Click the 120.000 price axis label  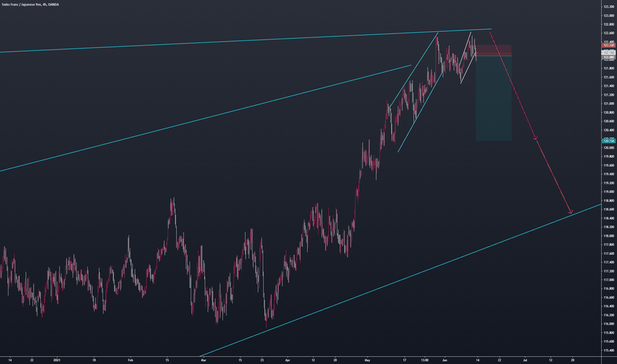[x=609, y=148]
